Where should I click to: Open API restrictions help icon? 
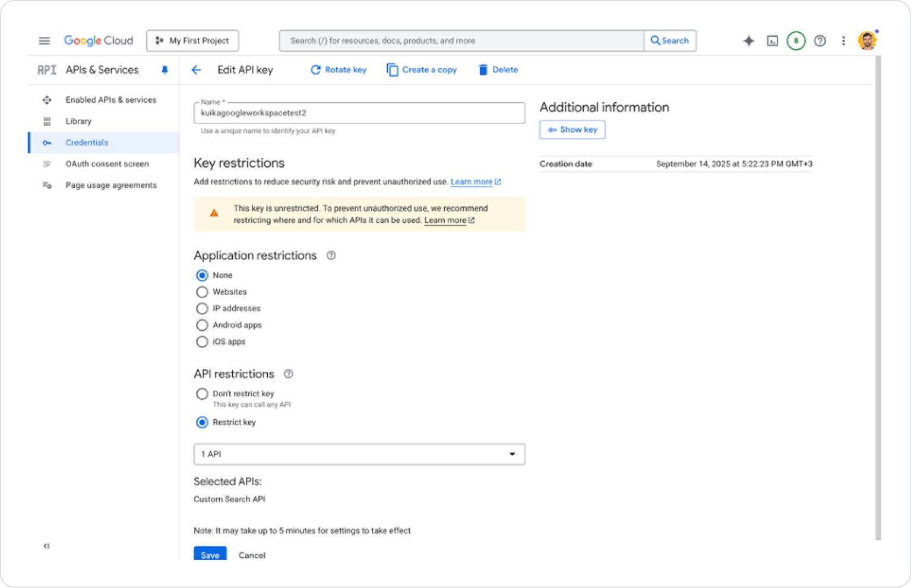coord(289,374)
